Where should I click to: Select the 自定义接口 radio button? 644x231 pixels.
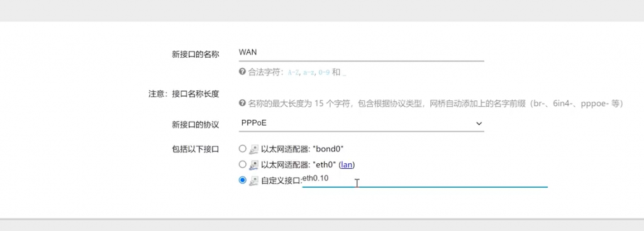pos(242,180)
